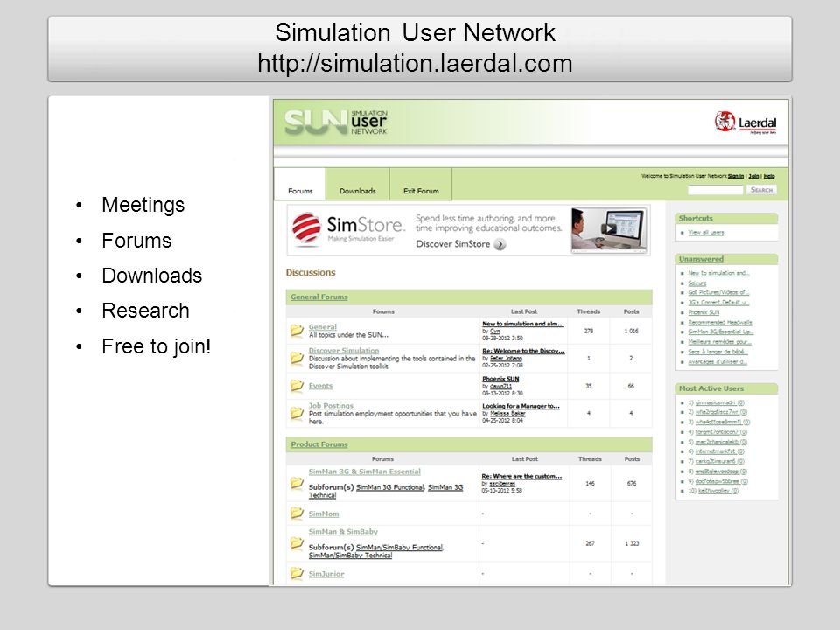
Task: Open the SimMan 3G Functional subforum link
Action: click(x=389, y=487)
